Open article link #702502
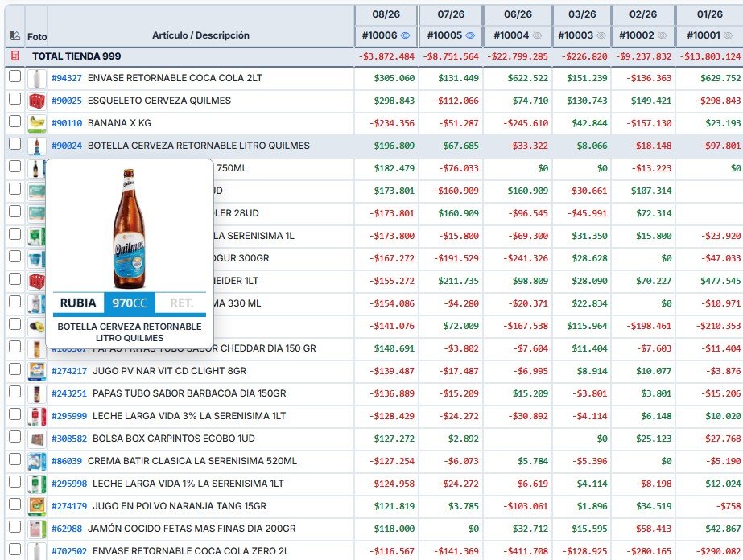743x560 pixels. tap(69, 551)
